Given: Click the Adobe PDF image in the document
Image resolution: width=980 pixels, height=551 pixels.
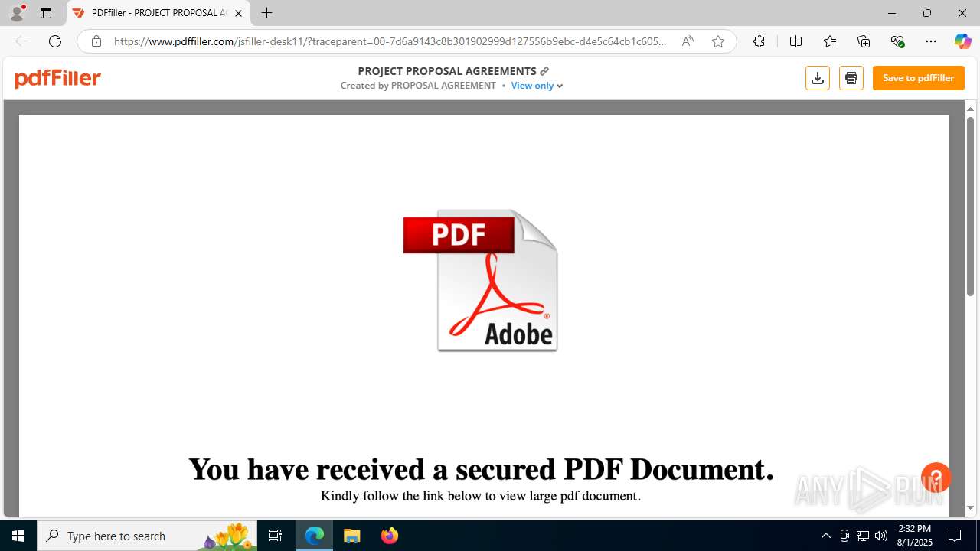Looking at the screenshot, I should (481, 280).
